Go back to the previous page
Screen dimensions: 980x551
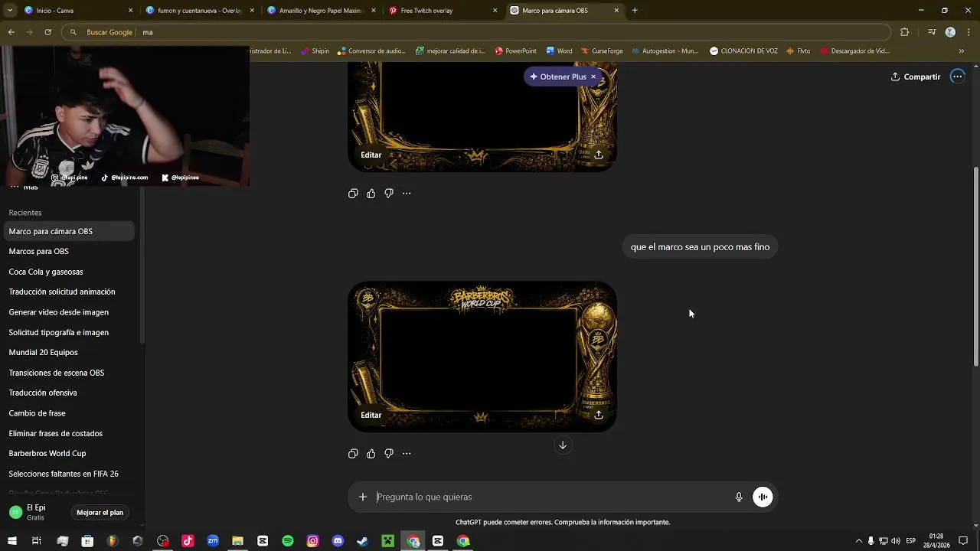point(11,32)
